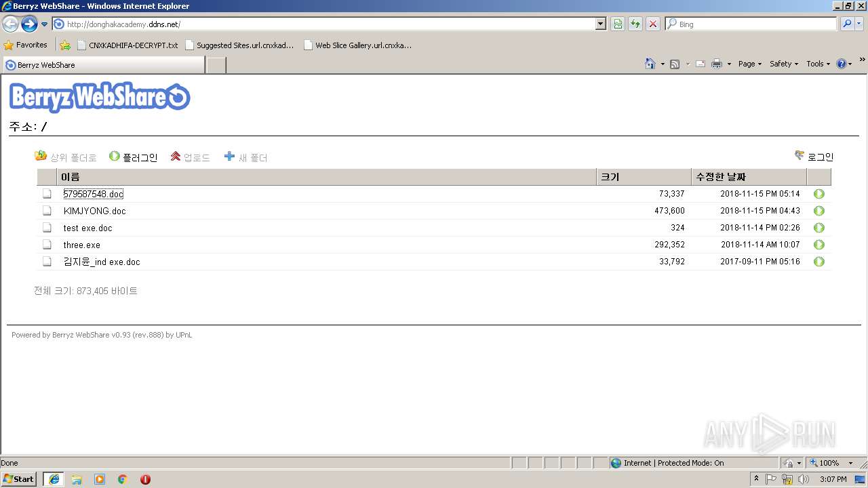This screenshot has width=868, height=488.
Task: Click the search magnifier button
Action: (x=847, y=24)
